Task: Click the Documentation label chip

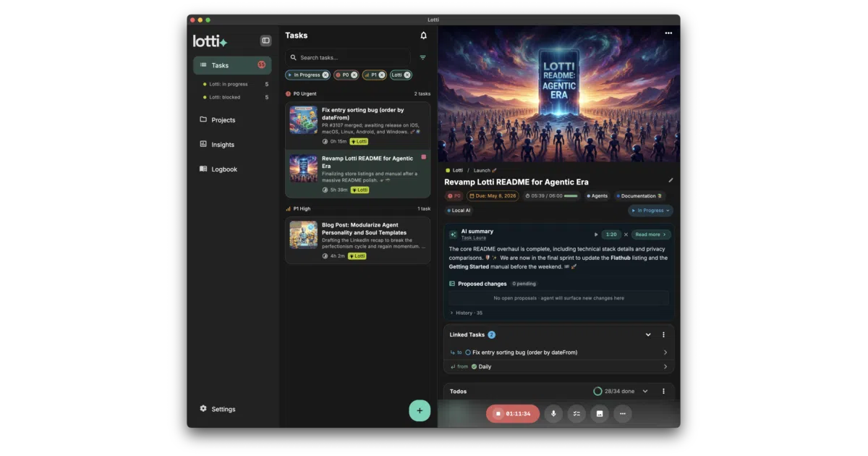Action: click(x=639, y=196)
